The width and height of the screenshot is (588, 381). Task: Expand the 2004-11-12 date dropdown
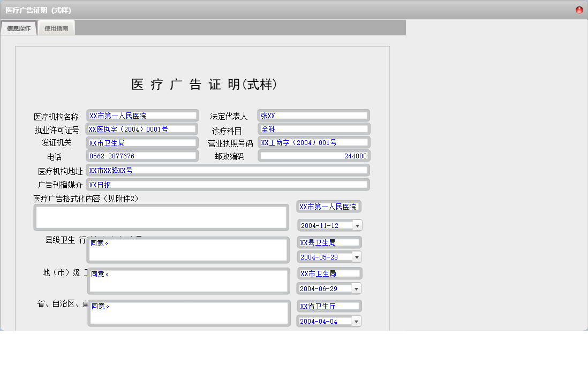tap(357, 225)
